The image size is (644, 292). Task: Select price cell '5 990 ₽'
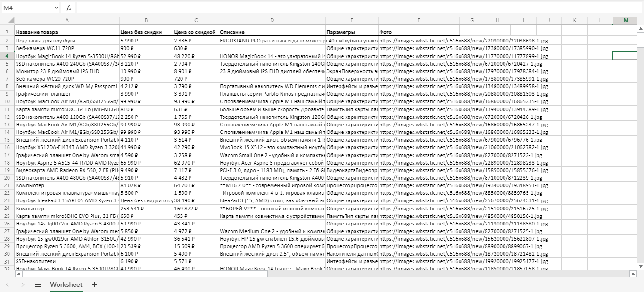146,41
